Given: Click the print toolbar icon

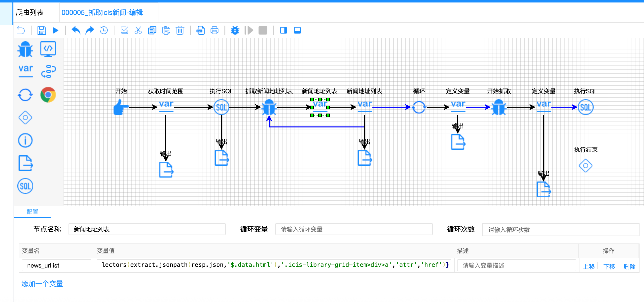Looking at the screenshot, I should [x=214, y=30].
